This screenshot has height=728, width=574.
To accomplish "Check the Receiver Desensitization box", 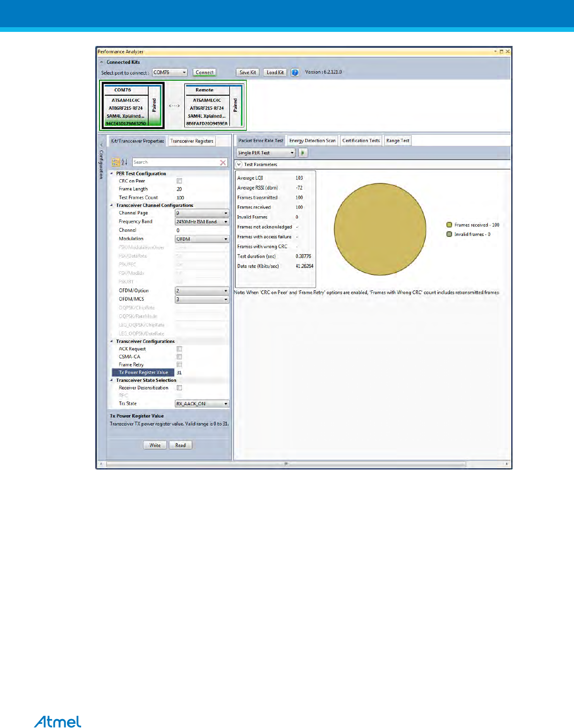I will click(179, 388).
